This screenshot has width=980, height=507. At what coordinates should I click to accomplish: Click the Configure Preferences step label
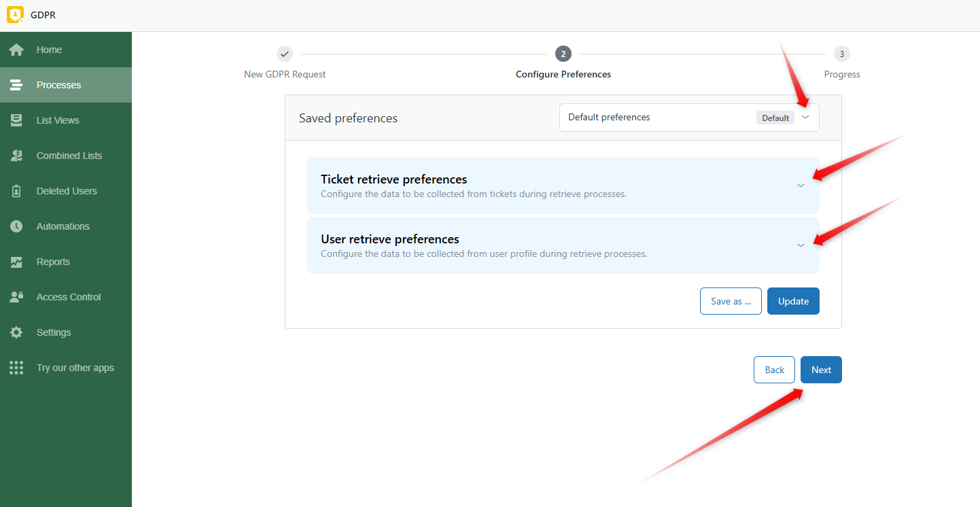[563, 74]
